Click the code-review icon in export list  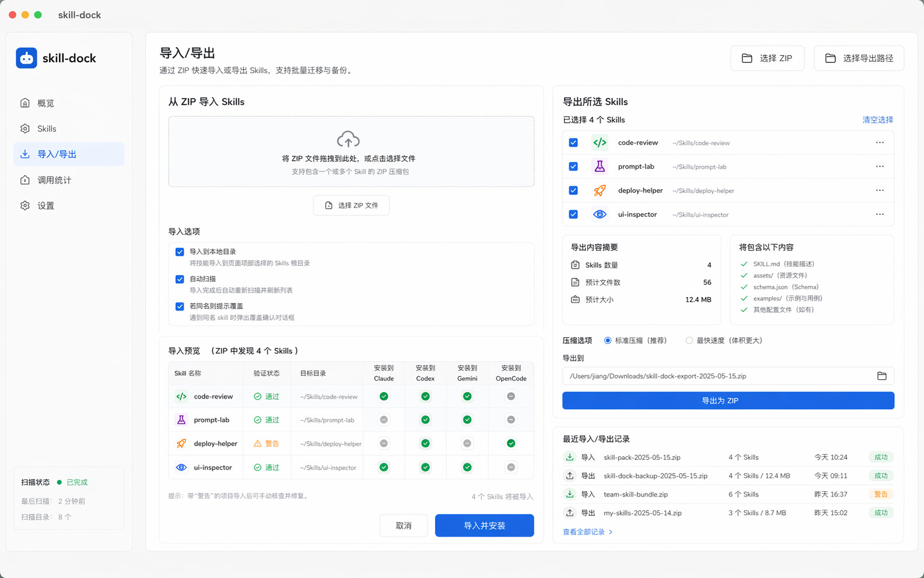[x=599, y=143]
